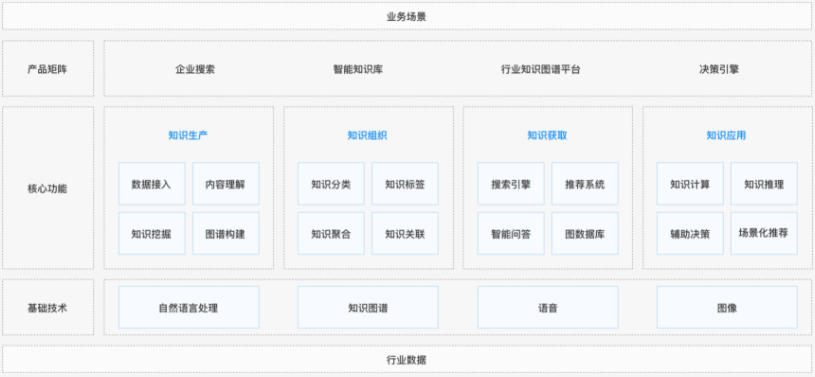Viewport: 815px width, 377px height.
Task: Select the 决策引擎 product
Action: pyautogui.click(x=719, y=69)
